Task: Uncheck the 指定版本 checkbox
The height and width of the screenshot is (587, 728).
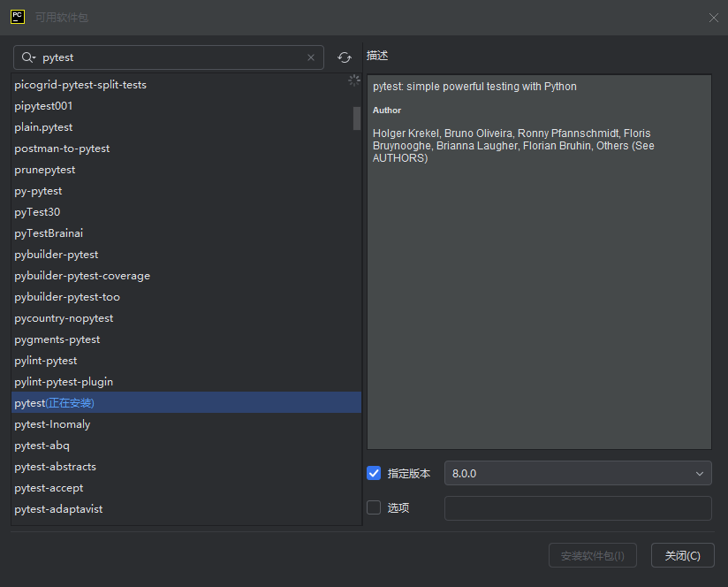Action: point(374,473)
